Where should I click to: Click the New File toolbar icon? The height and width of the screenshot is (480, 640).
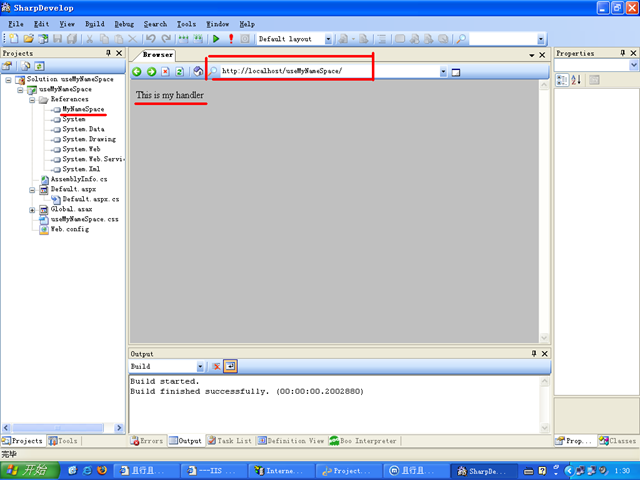tap(14, 39)
